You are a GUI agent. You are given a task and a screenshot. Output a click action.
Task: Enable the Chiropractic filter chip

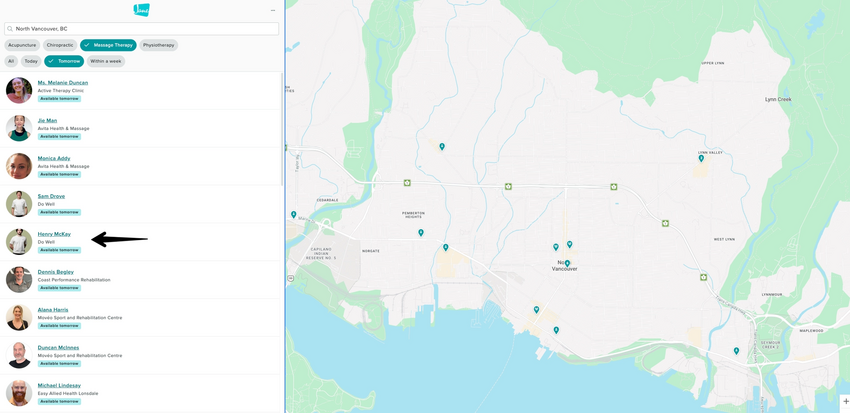tap(60, 45)
